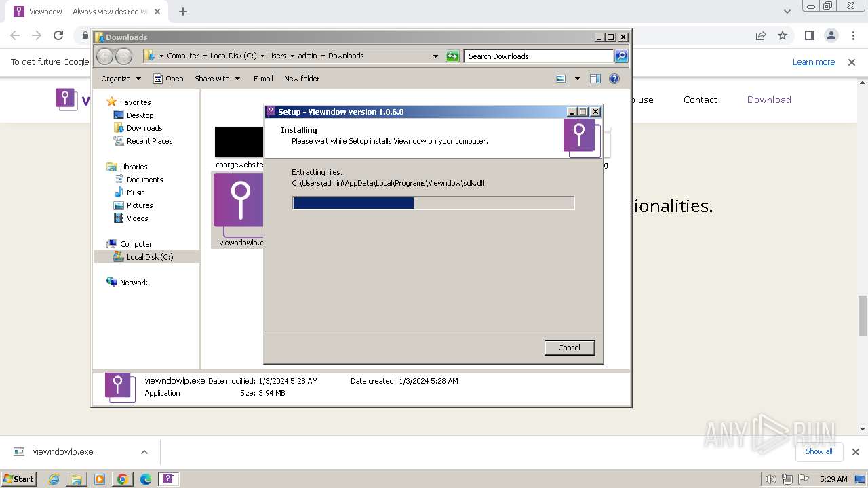This screenshot has height=488, width=868.
Task: Select the viewndowlp.exe file thumbnail
Action: click(238, 210)
